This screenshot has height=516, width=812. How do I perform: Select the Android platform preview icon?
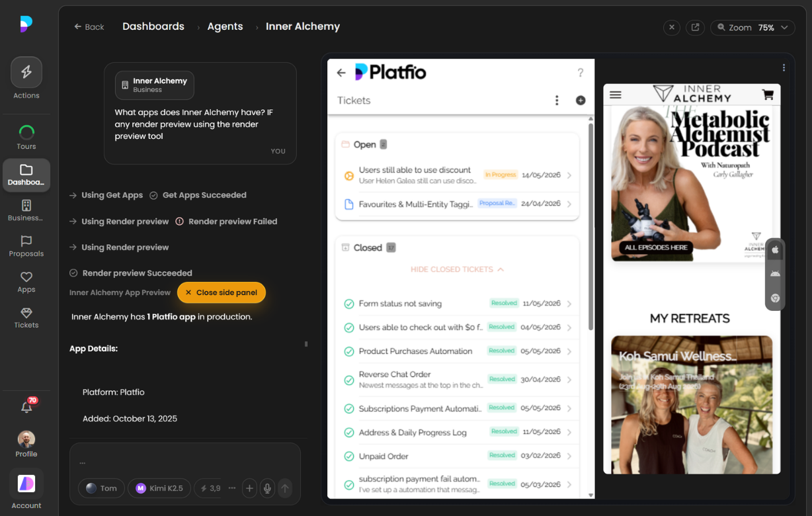pyautogui.click(x=775, y=274)
